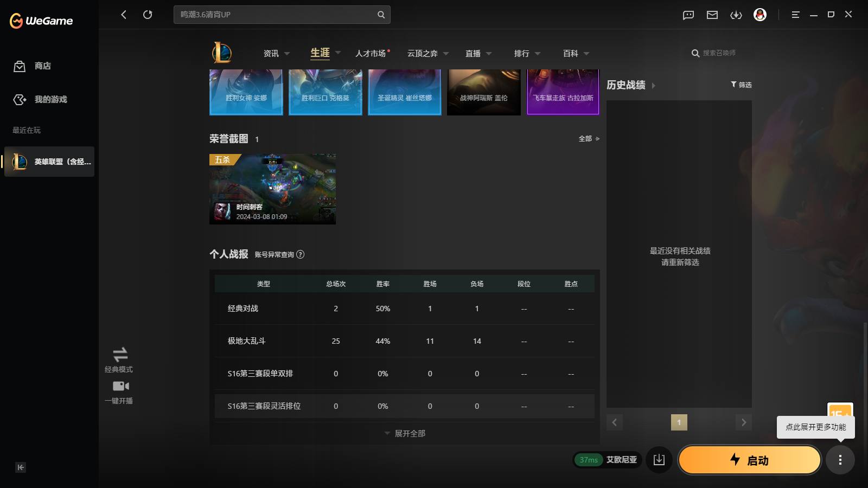Open the user avatar profile

[760, 15]
